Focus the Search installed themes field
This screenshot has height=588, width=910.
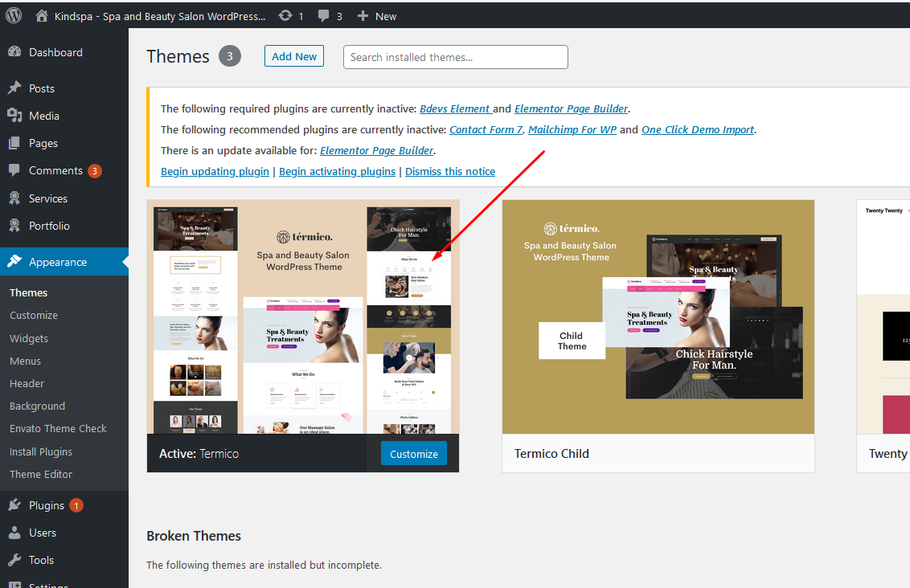(456, 57)
